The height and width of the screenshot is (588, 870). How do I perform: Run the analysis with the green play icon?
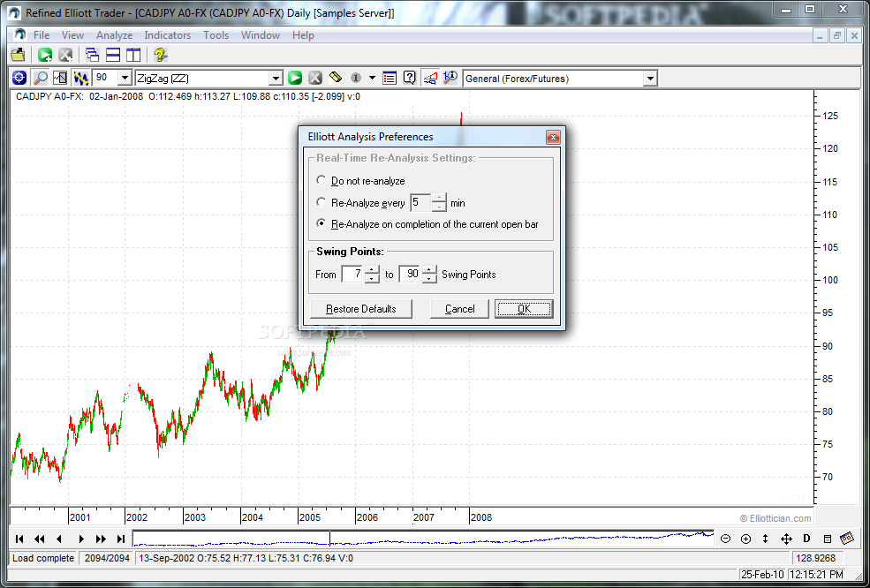295,79
